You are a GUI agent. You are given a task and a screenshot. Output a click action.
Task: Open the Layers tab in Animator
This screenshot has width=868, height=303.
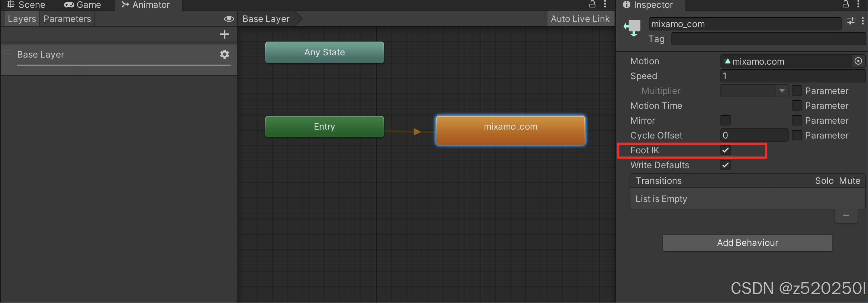[22, 19]
